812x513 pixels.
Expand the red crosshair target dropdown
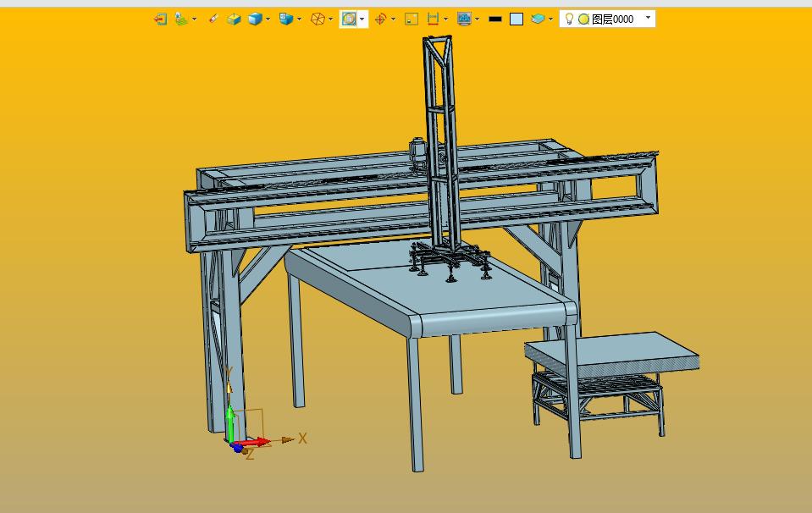394,19
